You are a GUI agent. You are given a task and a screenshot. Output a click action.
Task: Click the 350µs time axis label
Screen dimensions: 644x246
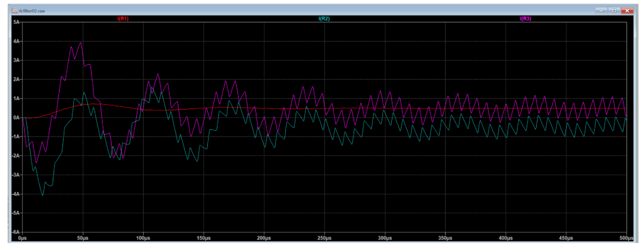[x=445, y=237]
